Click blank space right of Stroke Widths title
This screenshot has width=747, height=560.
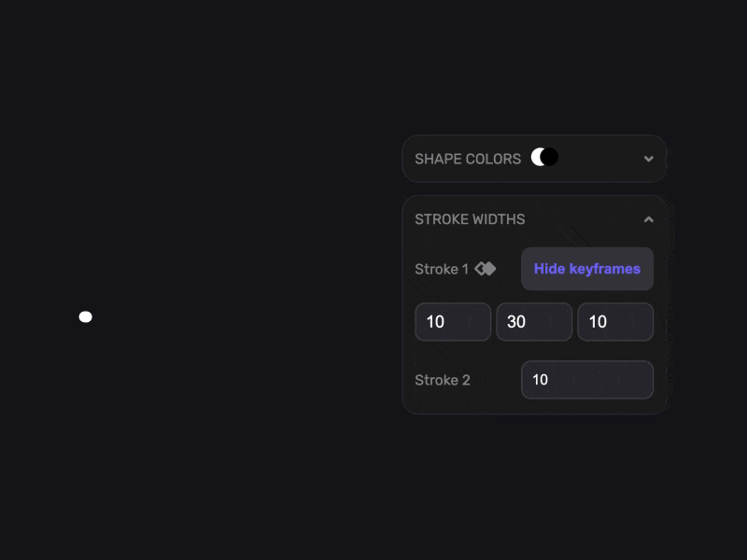tap(584, 219)
